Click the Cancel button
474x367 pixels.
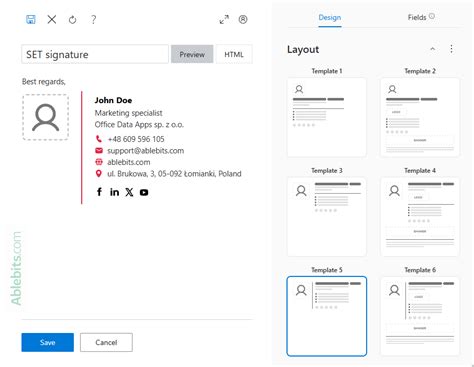pos(106,342)
